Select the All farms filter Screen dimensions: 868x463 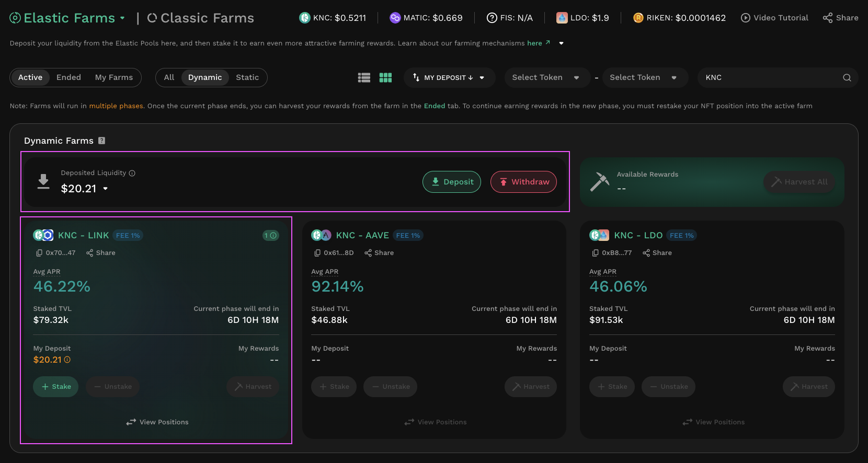pos(169,77)
